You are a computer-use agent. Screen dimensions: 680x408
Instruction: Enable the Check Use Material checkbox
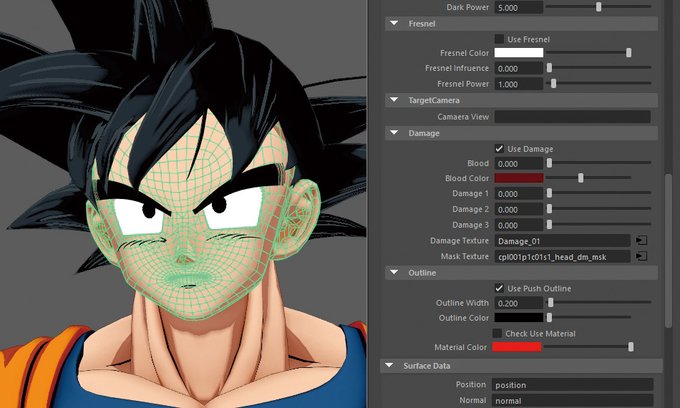(x=497, y=333)
